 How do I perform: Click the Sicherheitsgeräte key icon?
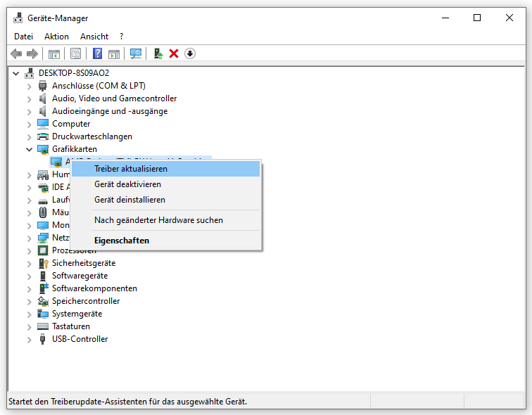43,263
